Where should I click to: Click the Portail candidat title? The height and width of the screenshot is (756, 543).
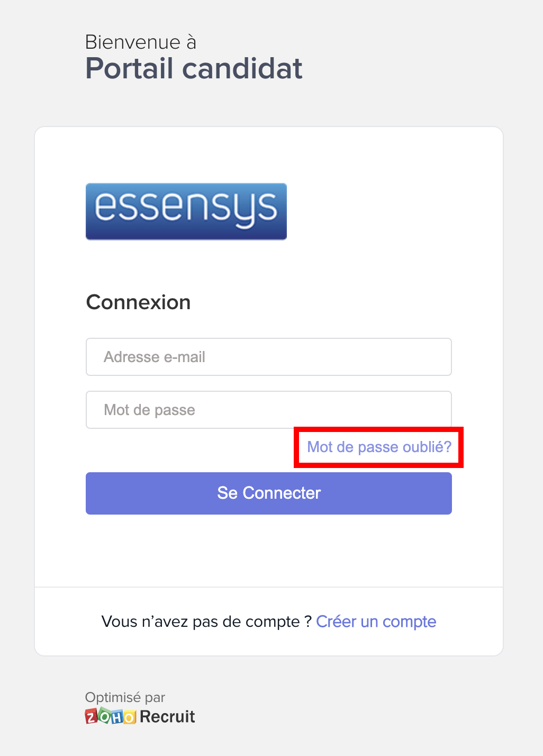coord(194,68)
